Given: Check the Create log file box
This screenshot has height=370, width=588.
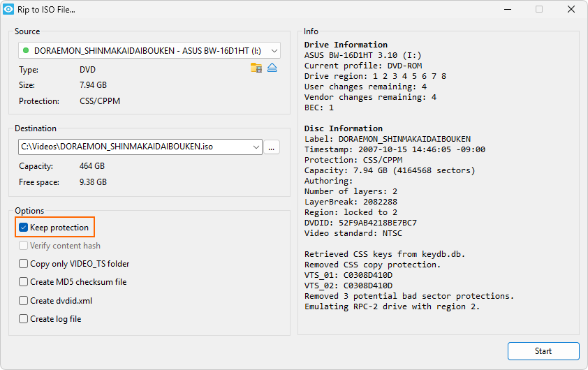Looking at the screenshot, I should point(24,319).
